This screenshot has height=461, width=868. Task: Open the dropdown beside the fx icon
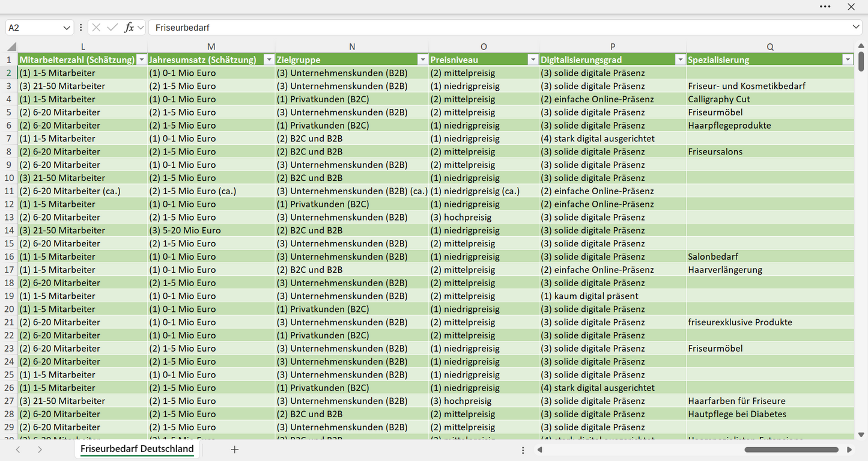click(x=141, y=28)
